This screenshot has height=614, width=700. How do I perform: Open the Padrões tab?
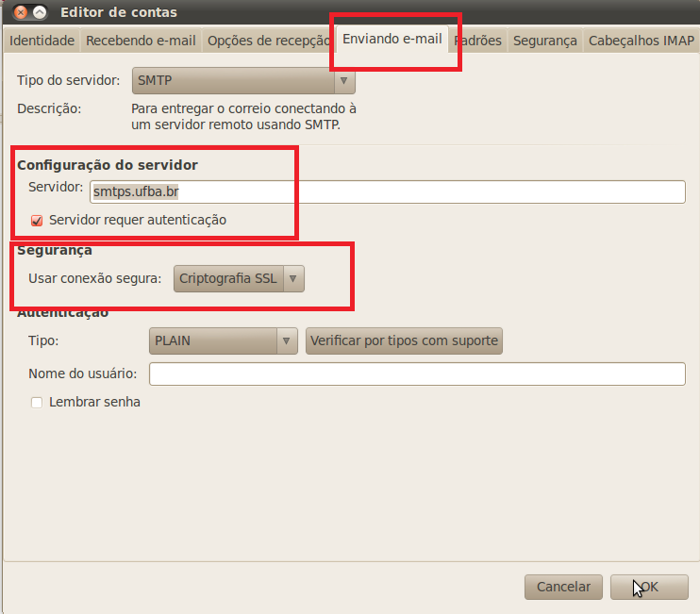click(x=477, y=41)
